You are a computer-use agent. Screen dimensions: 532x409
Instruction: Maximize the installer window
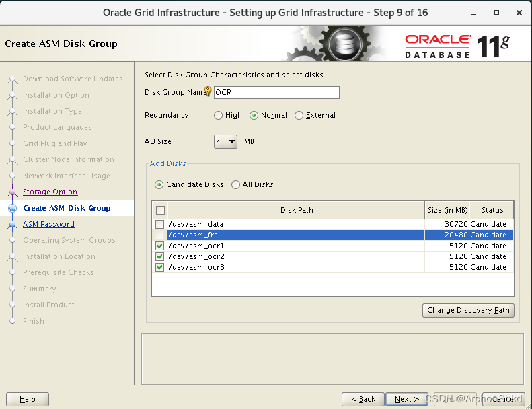[496, 13]
